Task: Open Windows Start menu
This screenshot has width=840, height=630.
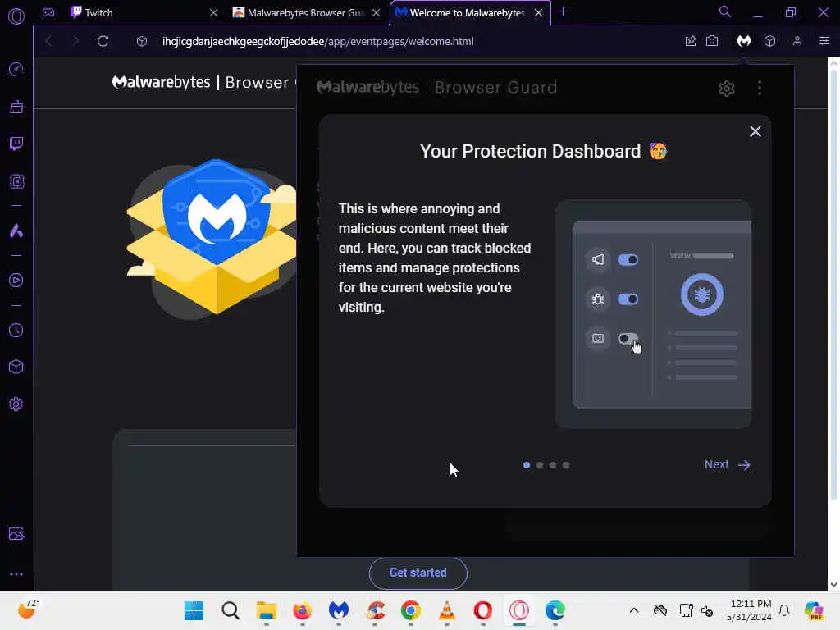Action: (194, 610)
